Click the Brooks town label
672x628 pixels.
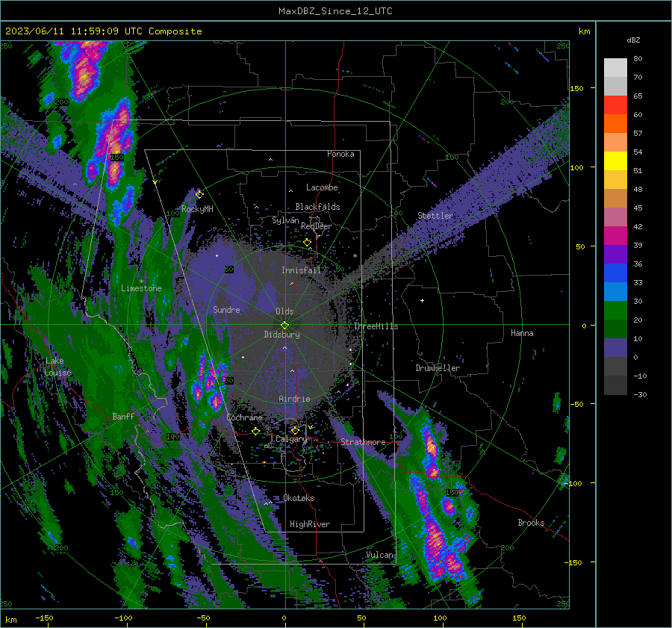531,523
